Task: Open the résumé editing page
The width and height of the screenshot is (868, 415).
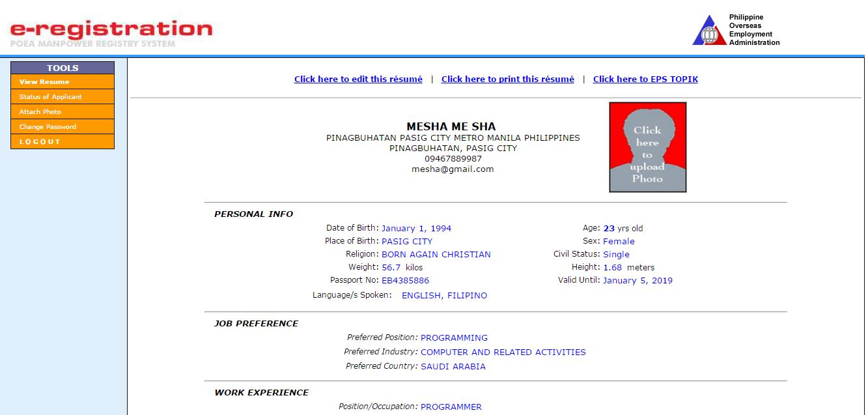Action: point(358,79)
